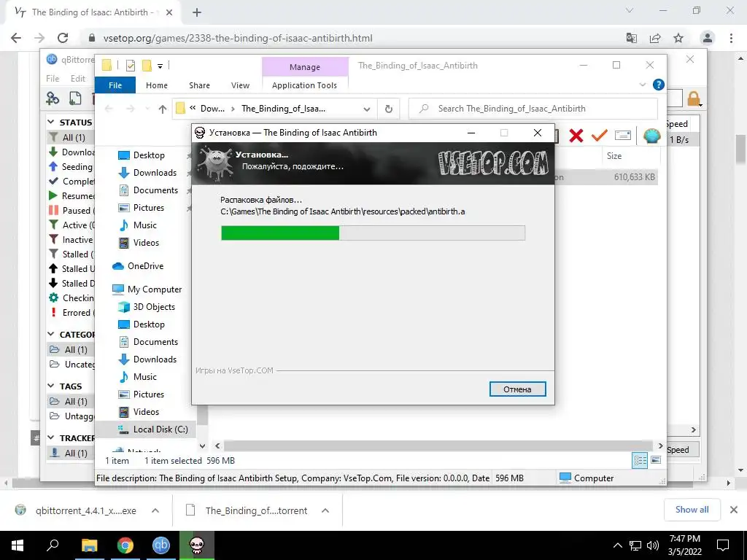Image resolution: width=747 pixels, height=560 pixels.
Task: Expand qbittorrent exe download options
Action: tap(155, 510)
